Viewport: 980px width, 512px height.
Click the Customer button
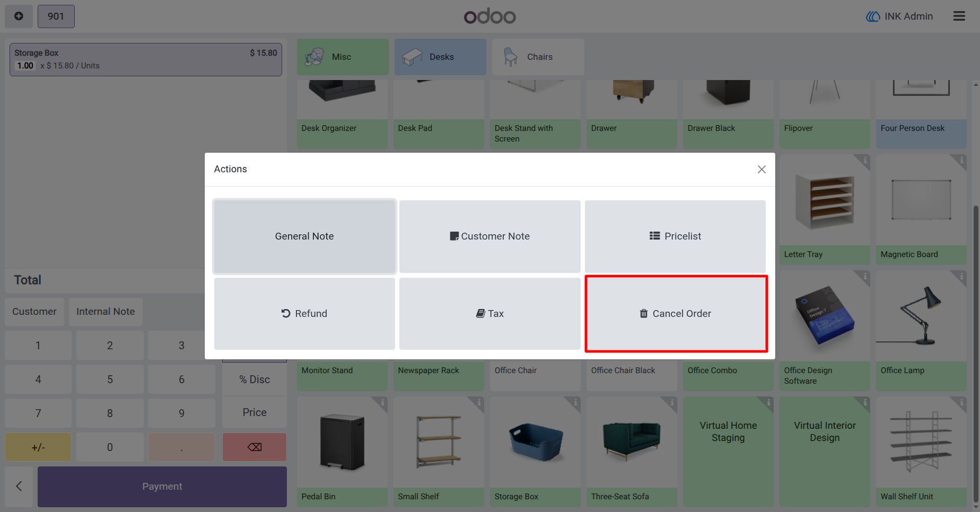tap(34, 312)
